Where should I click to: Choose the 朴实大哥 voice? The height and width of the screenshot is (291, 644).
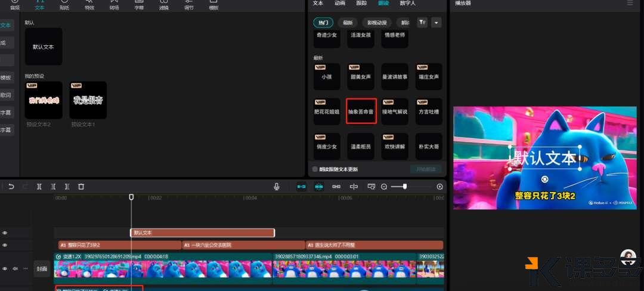tap(429, 146)
